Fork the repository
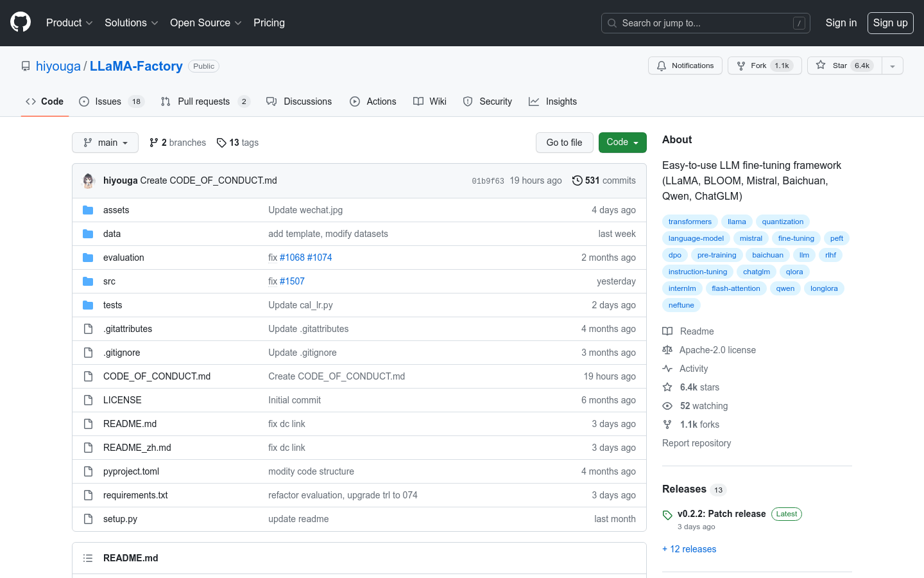The width and height of the screenshot is (924, 578). [765, 66]
